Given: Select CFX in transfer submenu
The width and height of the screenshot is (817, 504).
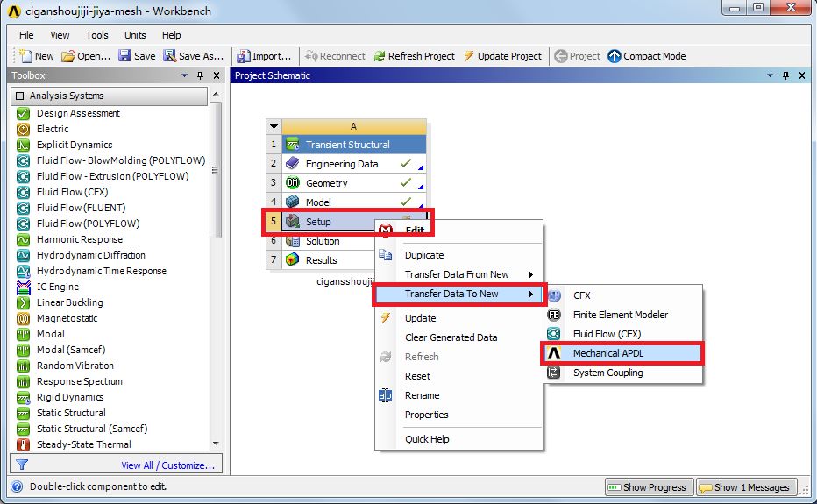Looking at the screenshot, I should 623,295.
